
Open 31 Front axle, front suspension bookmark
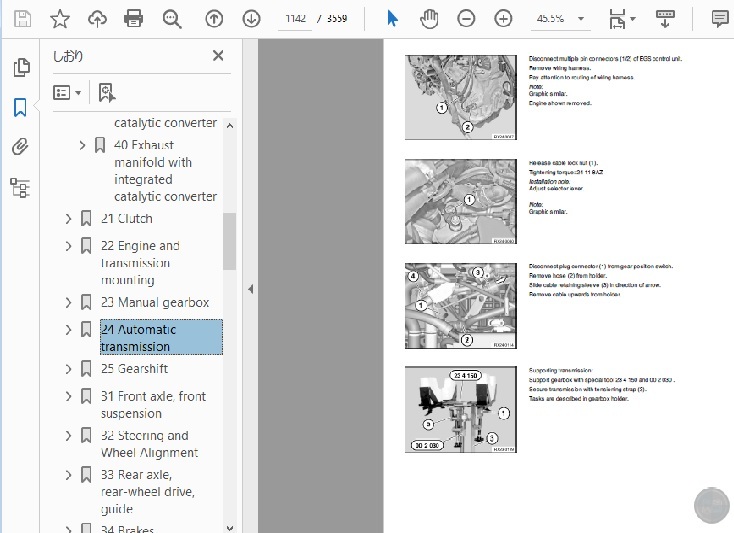point(154,405)
